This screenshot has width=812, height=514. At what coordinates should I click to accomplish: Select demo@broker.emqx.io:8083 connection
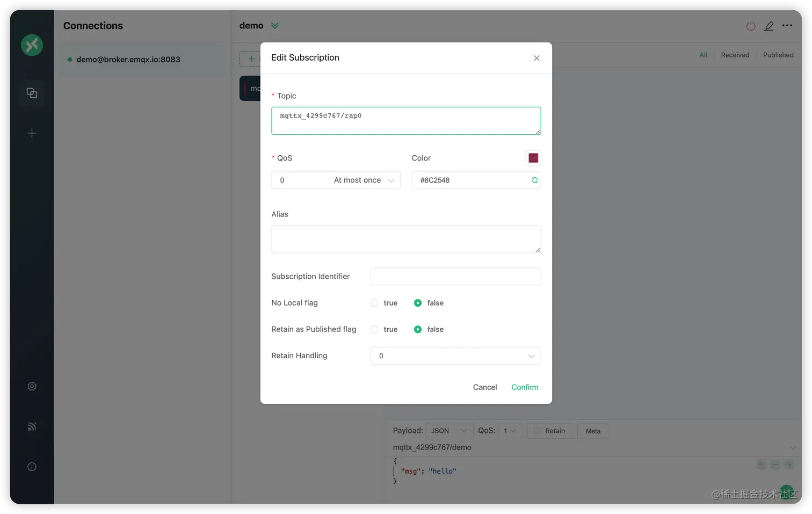pos(142,60)
